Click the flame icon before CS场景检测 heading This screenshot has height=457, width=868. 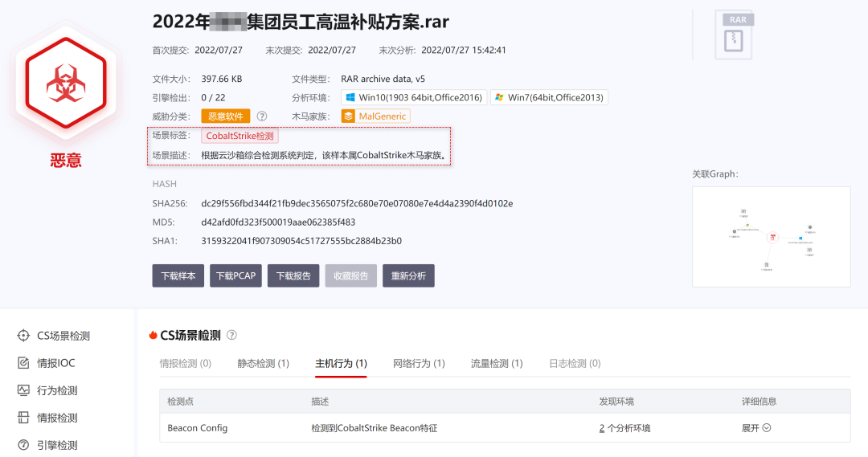click(x=154, y=335)
